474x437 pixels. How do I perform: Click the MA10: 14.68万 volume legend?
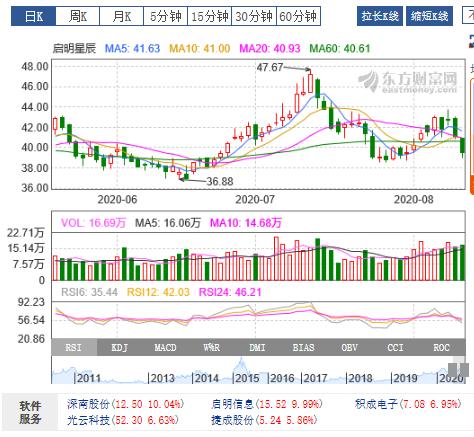(x=246, y=223)
